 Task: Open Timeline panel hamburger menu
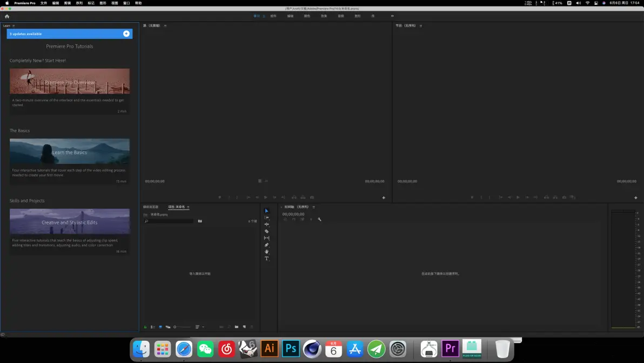point(314,207)
